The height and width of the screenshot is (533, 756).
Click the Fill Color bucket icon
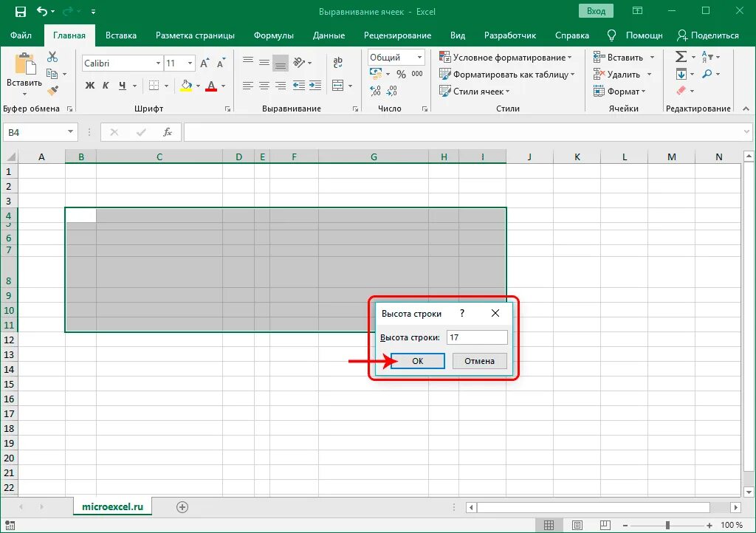186,86
